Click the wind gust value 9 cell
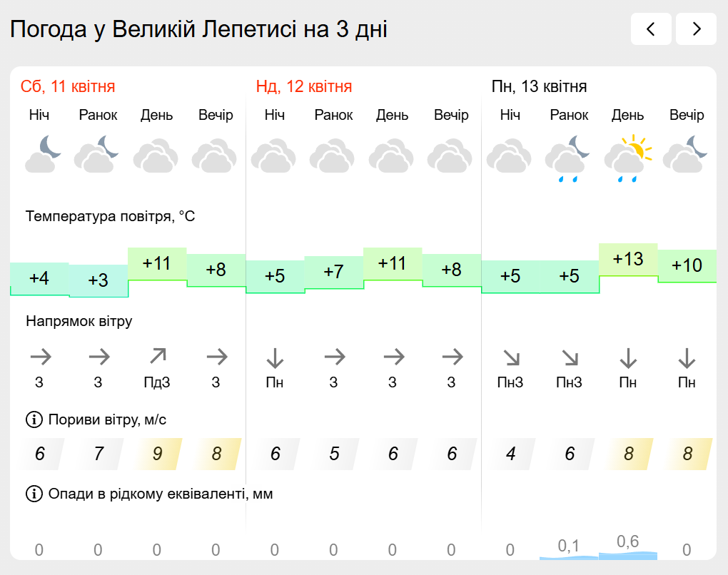Viewport: 728px width, 575px height. (157, 454)
